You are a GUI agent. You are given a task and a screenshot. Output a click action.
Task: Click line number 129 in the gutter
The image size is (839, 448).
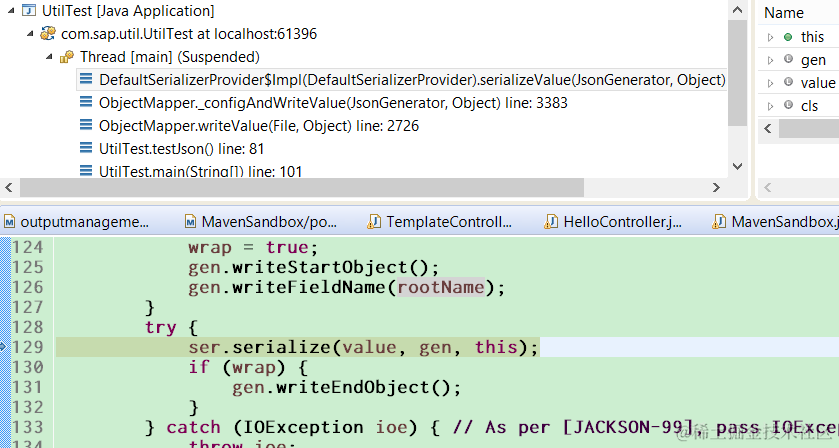28,347
